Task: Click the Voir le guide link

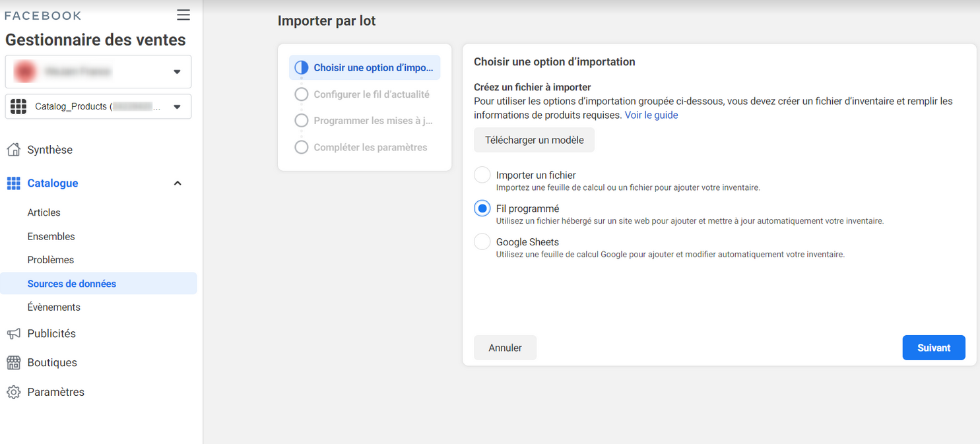Action: pos(651,115)
